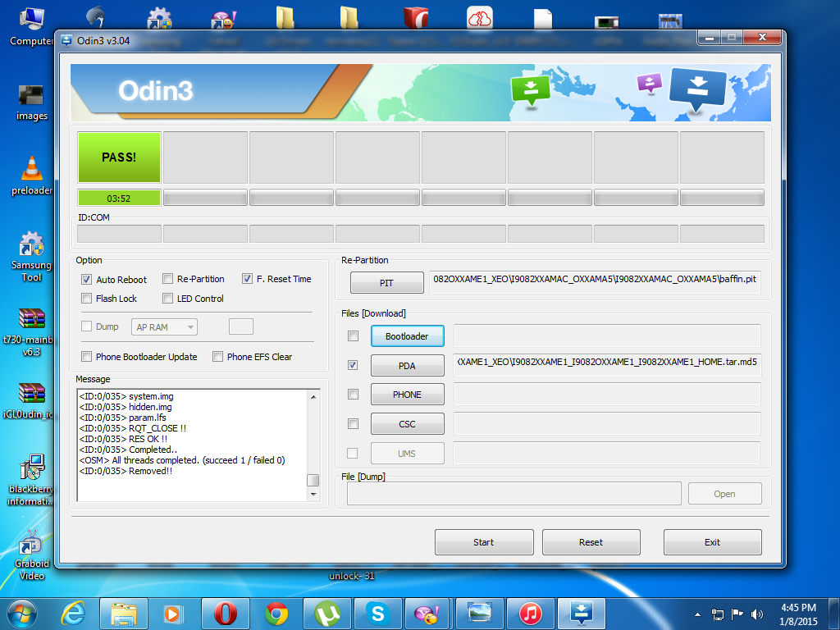
Task: Open uTorrent in the taskbar
Action: pos(327,613)
